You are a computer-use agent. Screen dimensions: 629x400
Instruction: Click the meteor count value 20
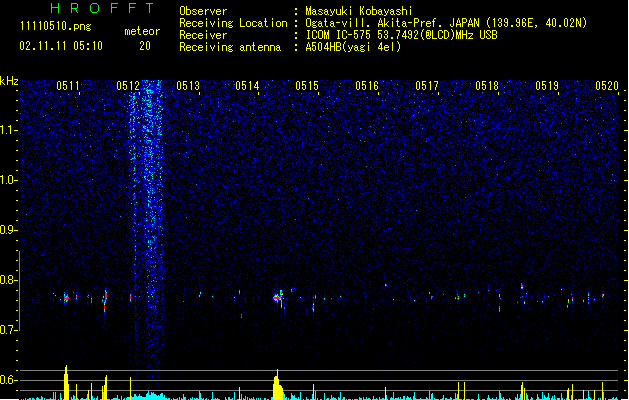145,46
